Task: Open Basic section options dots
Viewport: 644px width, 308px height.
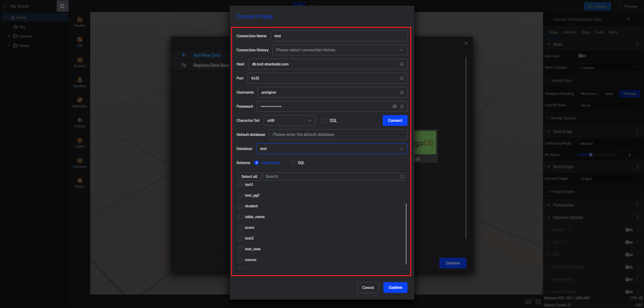Action: click(x=638, y=44)
